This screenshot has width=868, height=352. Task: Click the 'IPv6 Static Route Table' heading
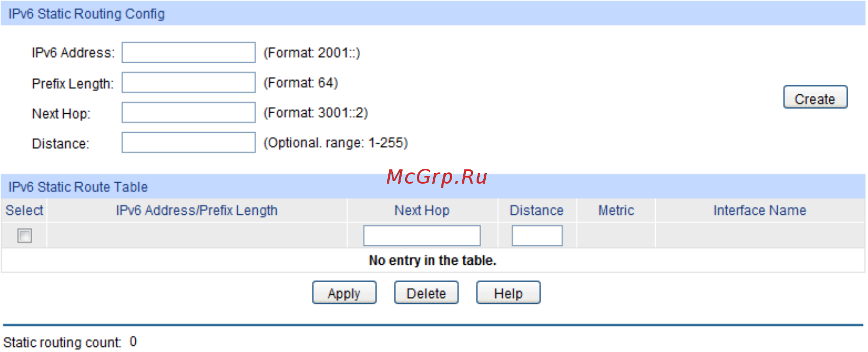coord(78,187)
